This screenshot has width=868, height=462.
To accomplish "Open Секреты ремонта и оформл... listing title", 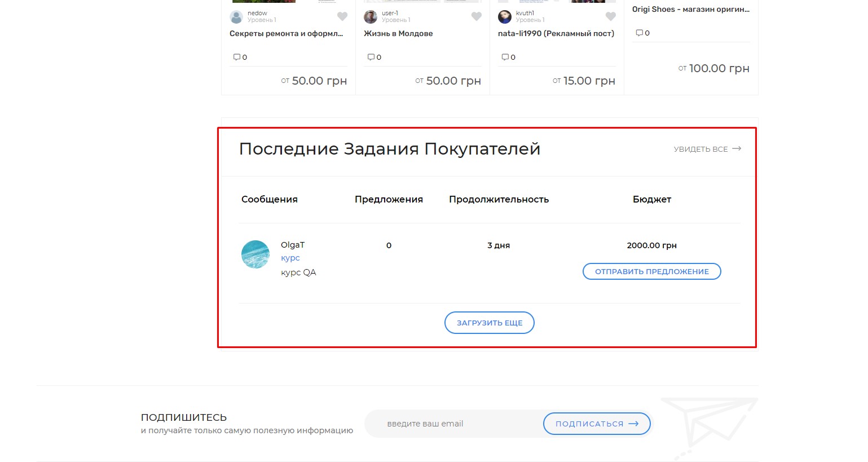I will [286, 34].
